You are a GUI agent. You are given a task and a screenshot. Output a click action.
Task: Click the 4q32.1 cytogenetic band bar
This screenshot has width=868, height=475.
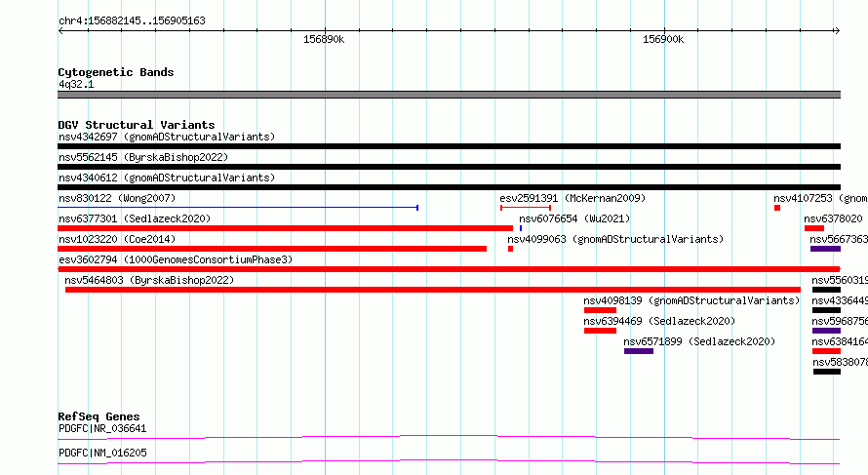pyautogui.click(x=449, y=95)
